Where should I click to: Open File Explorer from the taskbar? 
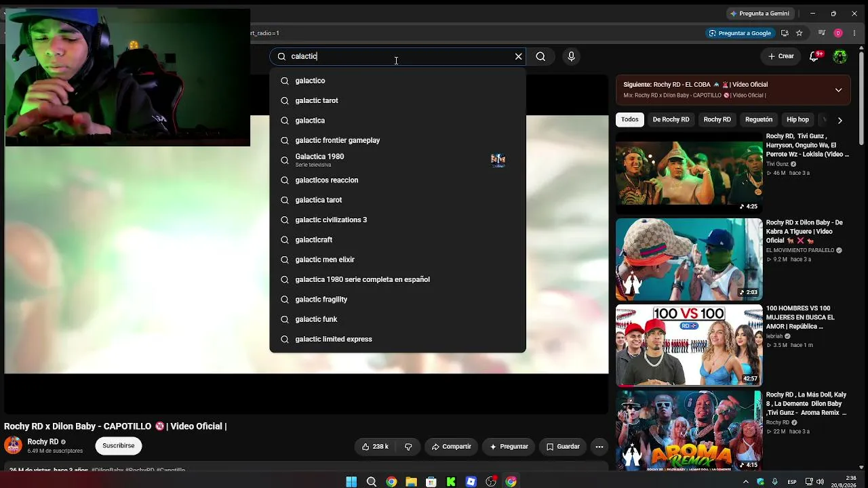pyautogui.click(x=411, y=482)
